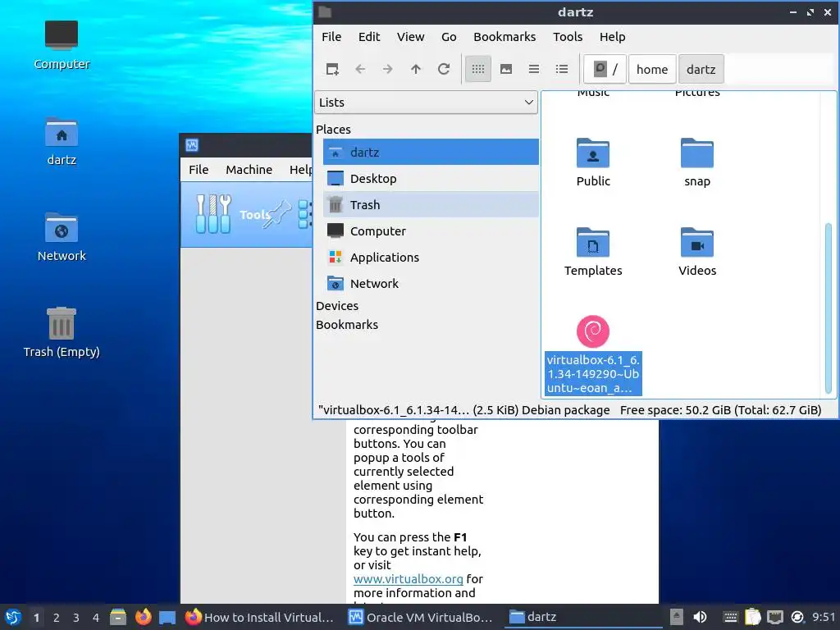840x630 pixels.
Task: Launch Firefox from panel quicklaunch
Action: pyautogui.click(x=143, y=617)
